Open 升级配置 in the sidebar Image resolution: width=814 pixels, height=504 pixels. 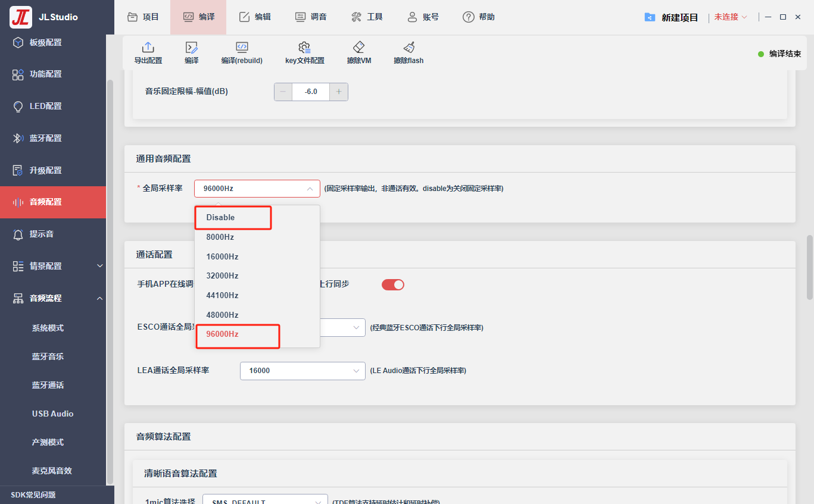[x=53, y=171]
